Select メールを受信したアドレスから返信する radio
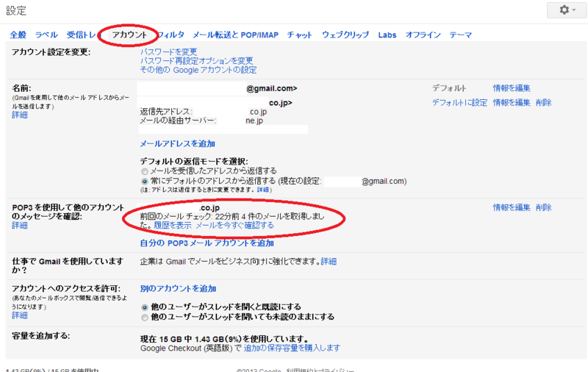588x372 pixels. coord(145,171)
